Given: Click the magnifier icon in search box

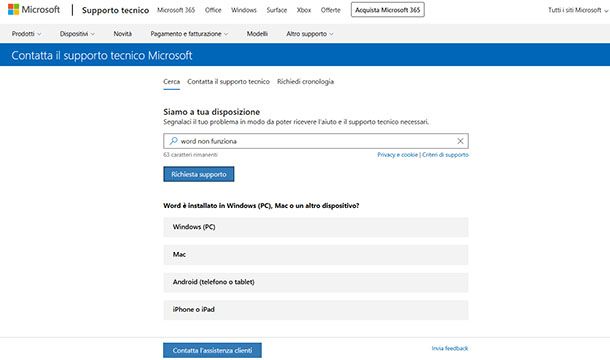Looking at the screenshot, I should [x=174, y=141].
